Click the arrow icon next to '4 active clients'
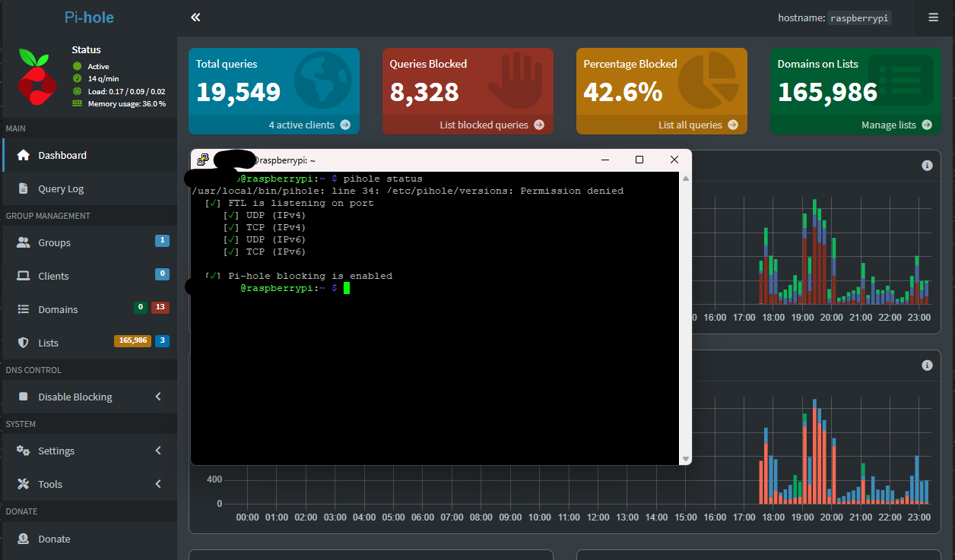This screenshot has height=560, width=955. click(345, 125)
